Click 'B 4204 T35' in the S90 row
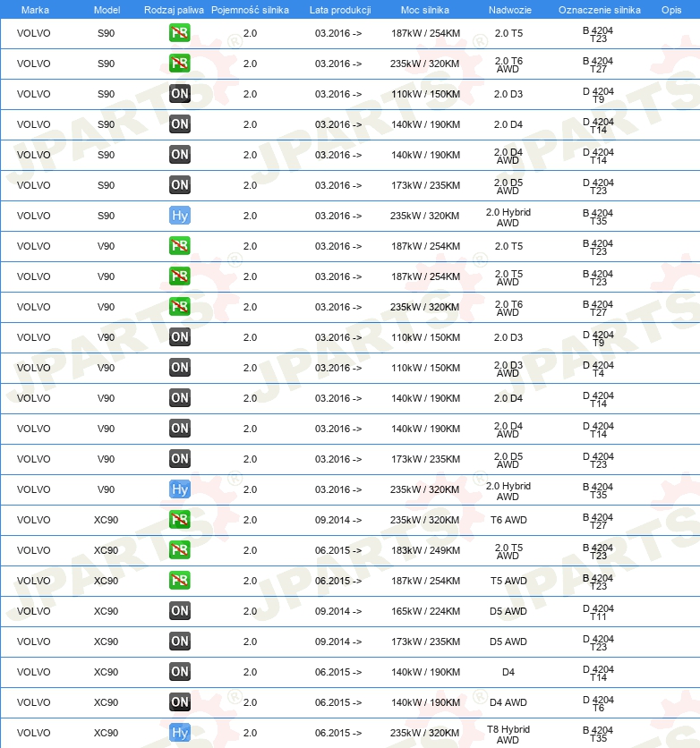This screenshot has height=748, width=700. [598, 217]
